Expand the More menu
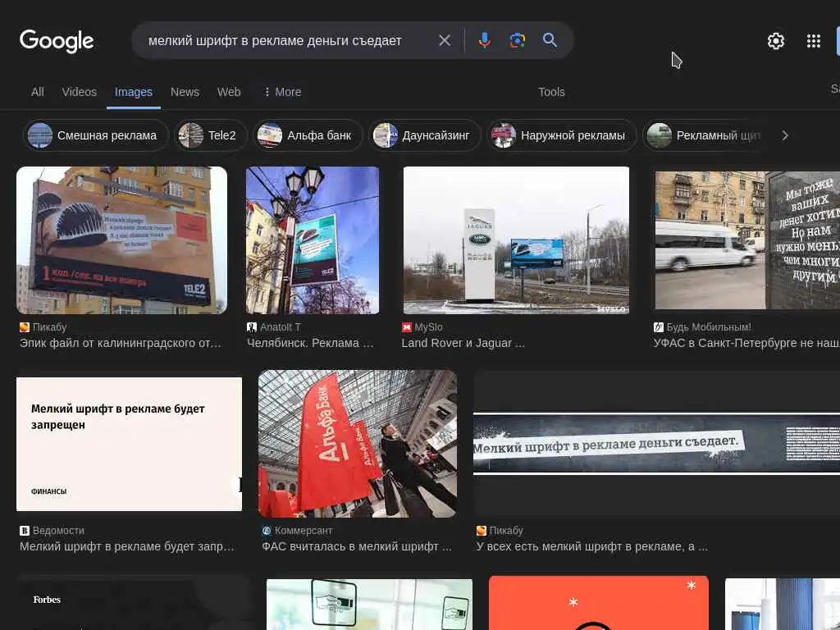Image resolution: width=840 pixels, height=630 pixels. pyautogui.click(x=282, y=92)
